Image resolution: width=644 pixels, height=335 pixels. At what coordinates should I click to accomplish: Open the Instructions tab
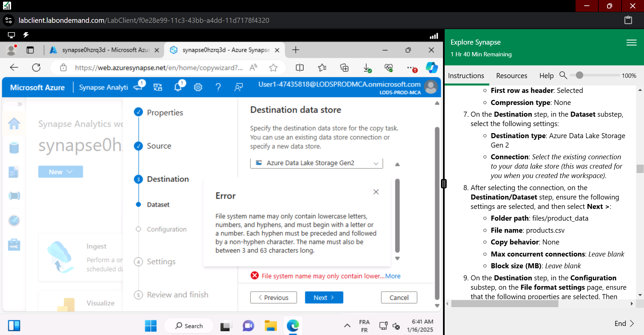pyautogui.click(x=466, y=76)
